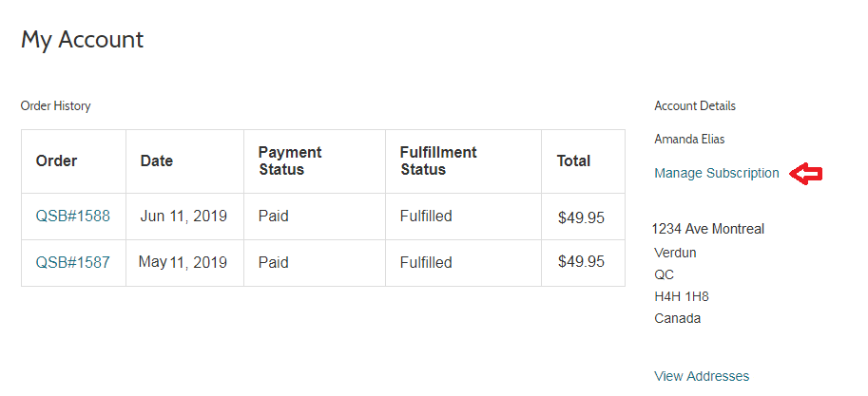Open order QSB#1588
Viewport: 868px width, 396px height.
click(72, 217)
